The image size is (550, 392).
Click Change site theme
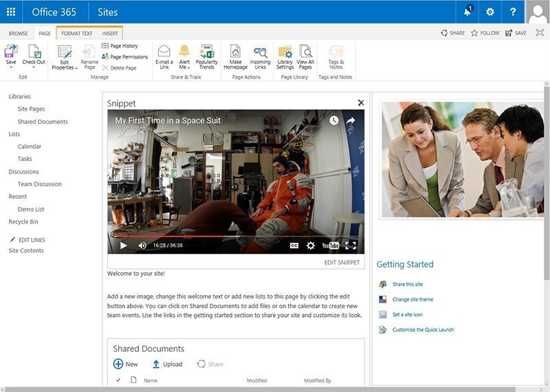(413, 299)
